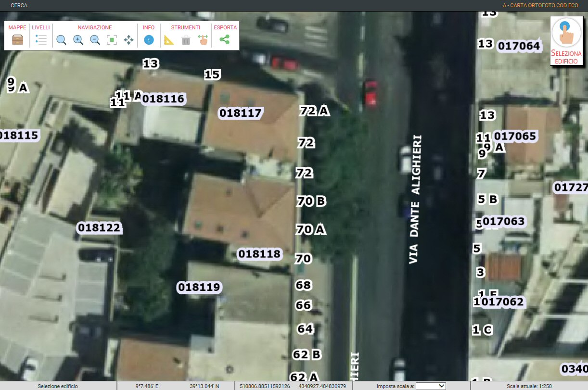Click house number label 70 A
Screen dimensions: 588x390
point(311,230)
